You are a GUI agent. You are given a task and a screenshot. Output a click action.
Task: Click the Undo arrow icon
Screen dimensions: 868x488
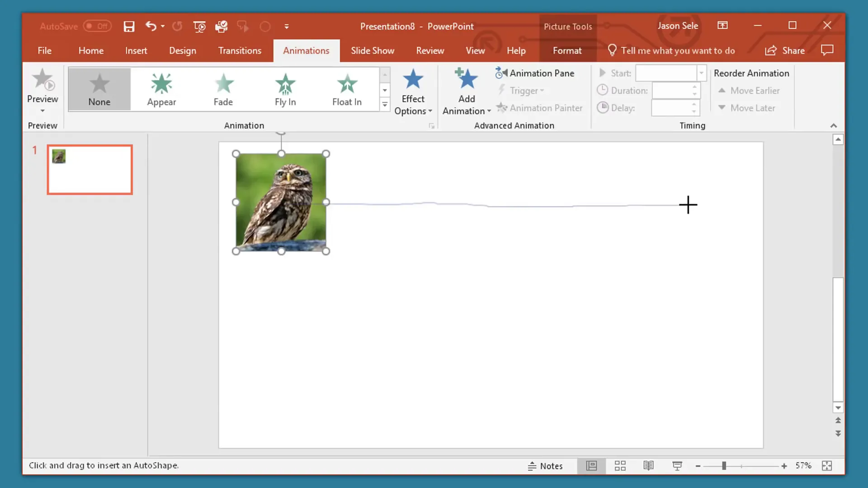pyautogui.click(x=151, y=26)
